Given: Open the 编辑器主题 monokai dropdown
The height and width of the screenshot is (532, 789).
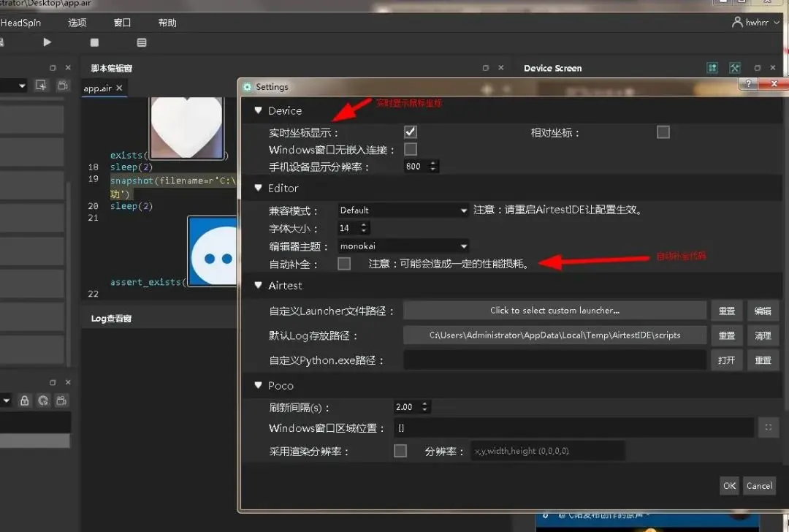Looking at the screenshot, I should tap(403, 246).
